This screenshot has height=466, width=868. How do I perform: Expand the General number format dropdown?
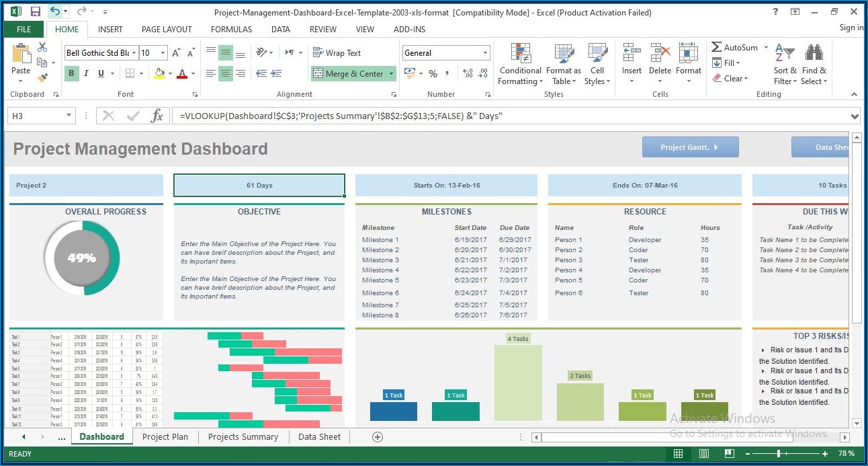485,53
